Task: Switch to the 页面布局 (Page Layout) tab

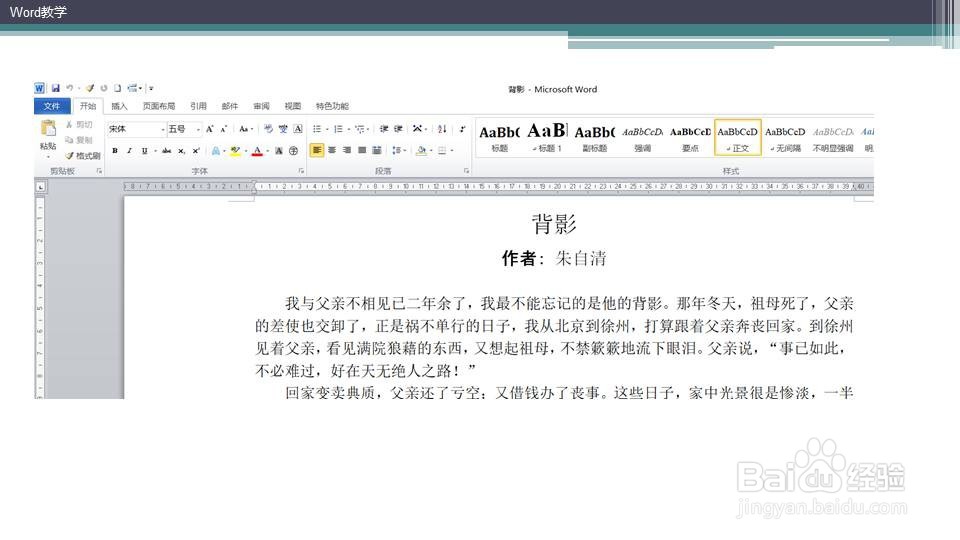Action: 159,106
